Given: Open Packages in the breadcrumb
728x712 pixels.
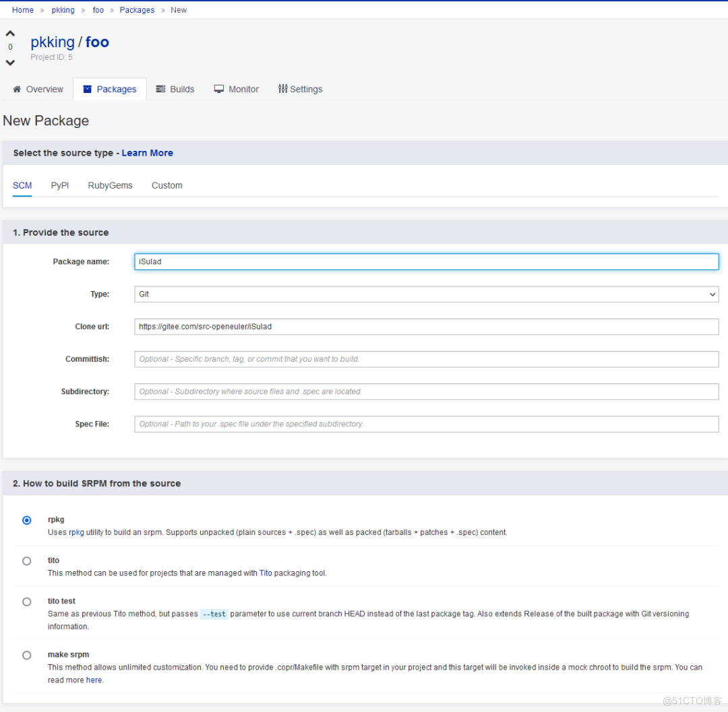Looking at the screenshot, I should 137,10.
